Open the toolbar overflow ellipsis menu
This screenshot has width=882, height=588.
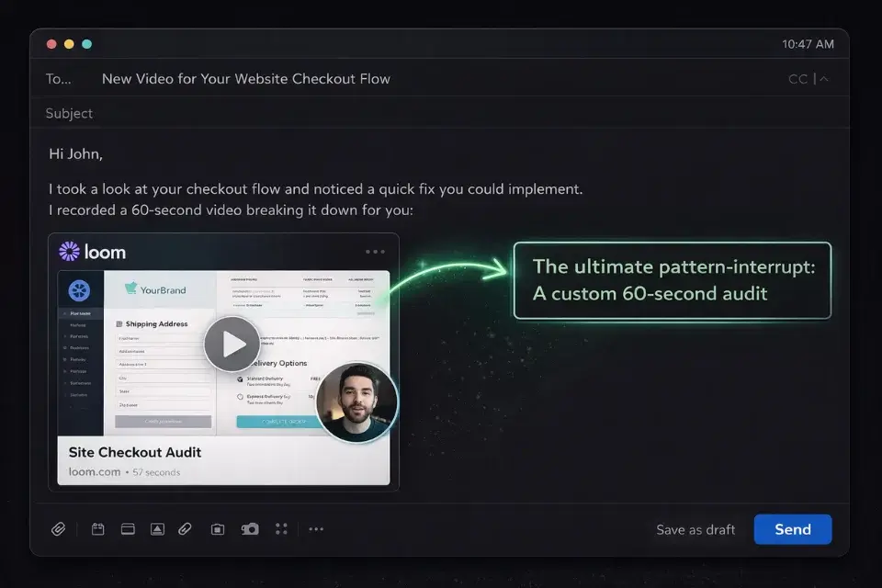coord(317,529)
